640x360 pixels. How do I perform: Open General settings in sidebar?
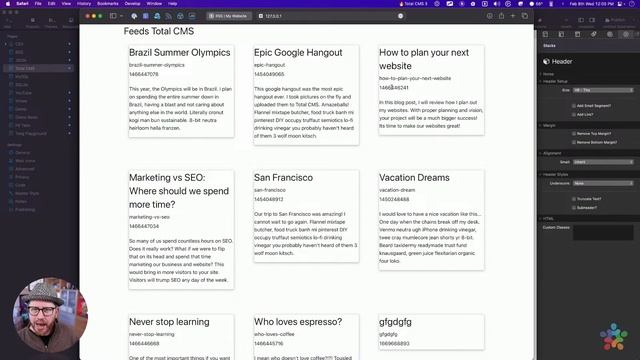click(x=23, y=153)
